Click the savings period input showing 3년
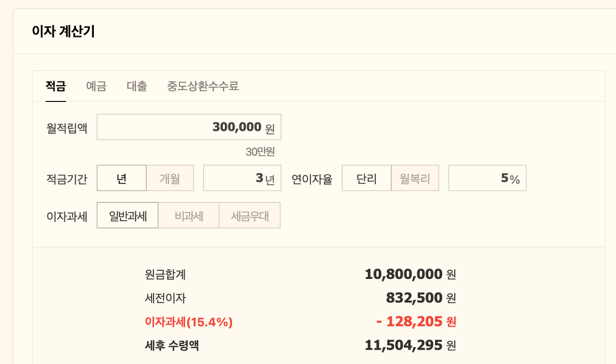616x364 pixels. pos(242,177)
